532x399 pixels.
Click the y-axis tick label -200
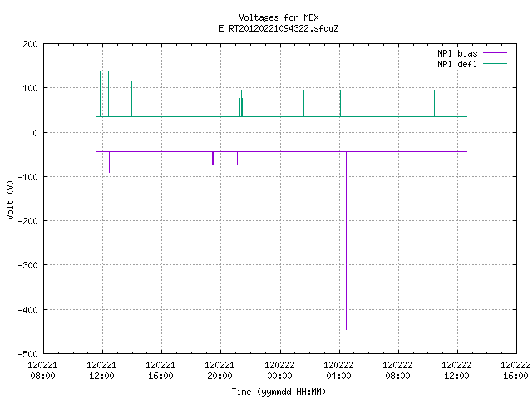(x=27, y=221)
